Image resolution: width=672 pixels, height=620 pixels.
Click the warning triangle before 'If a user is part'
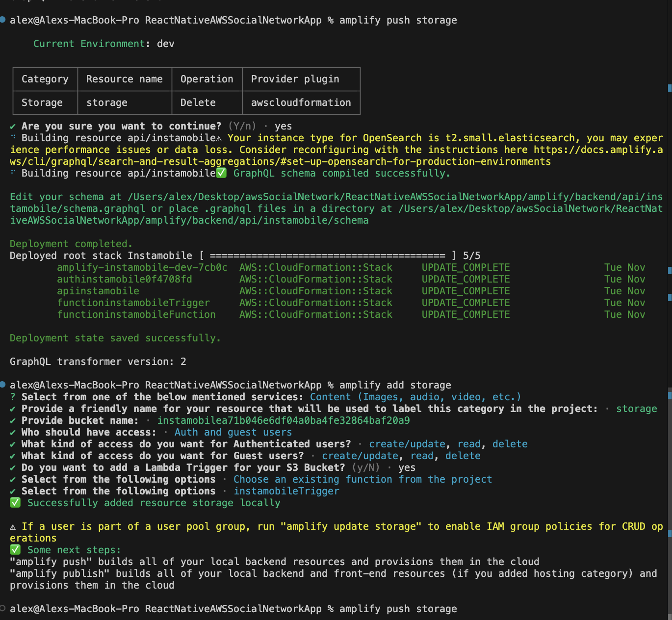[13, 527]
